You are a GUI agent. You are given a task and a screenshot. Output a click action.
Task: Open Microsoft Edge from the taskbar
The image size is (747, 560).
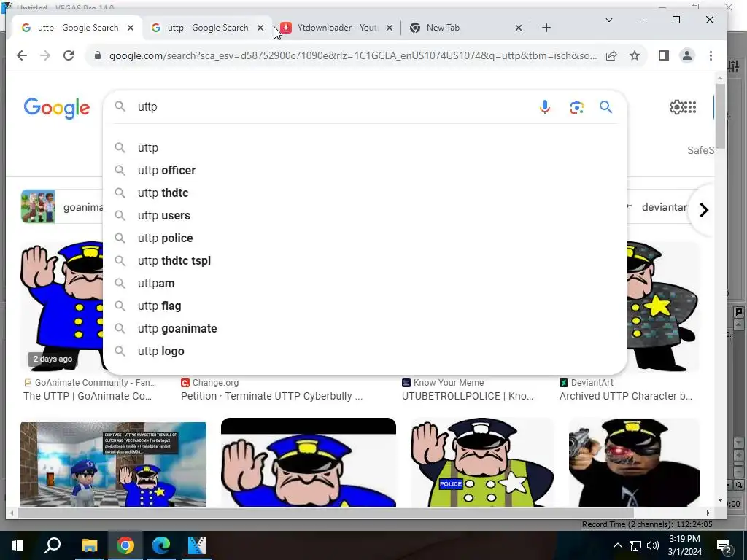tap(161, 545)
